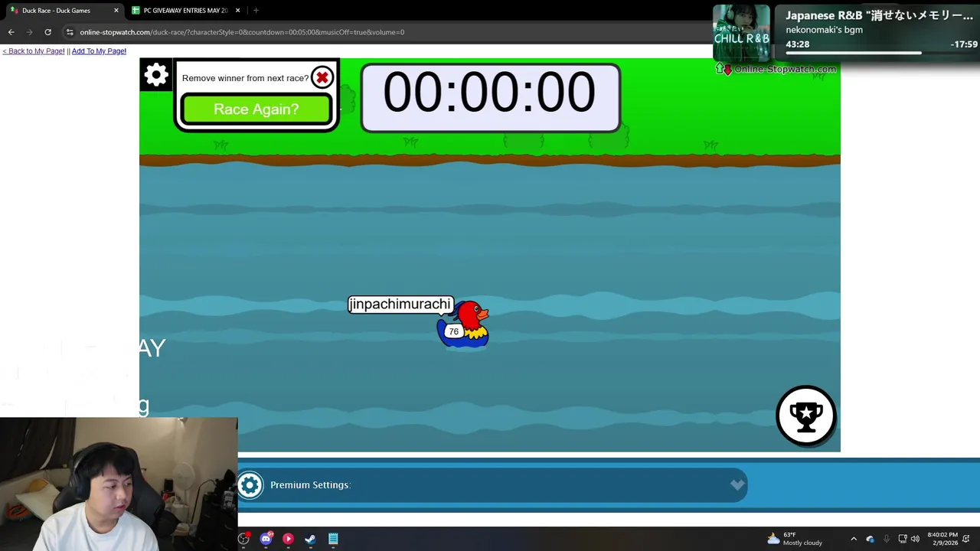Click the webcam overlay thumbnail
Viewport: 980px width, 551px height.
pos(119,484)
